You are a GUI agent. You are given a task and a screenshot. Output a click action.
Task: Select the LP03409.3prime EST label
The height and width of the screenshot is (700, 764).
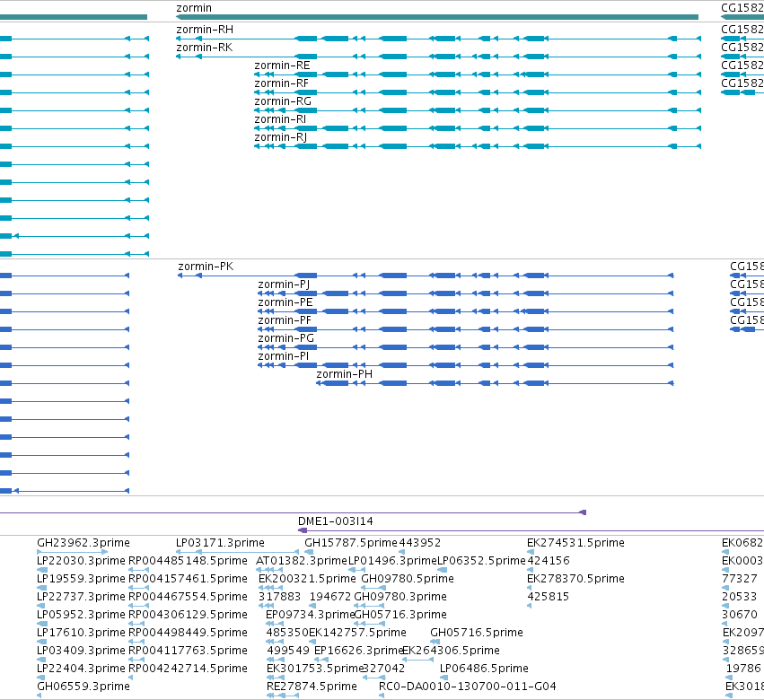click(81, 652)
